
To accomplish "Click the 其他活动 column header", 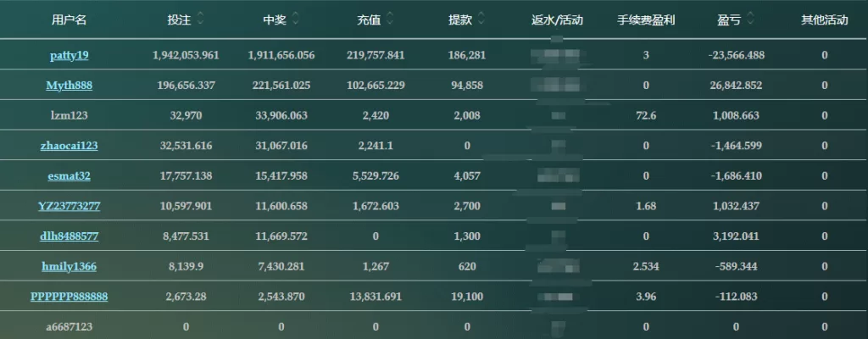I will pos(824,19).
